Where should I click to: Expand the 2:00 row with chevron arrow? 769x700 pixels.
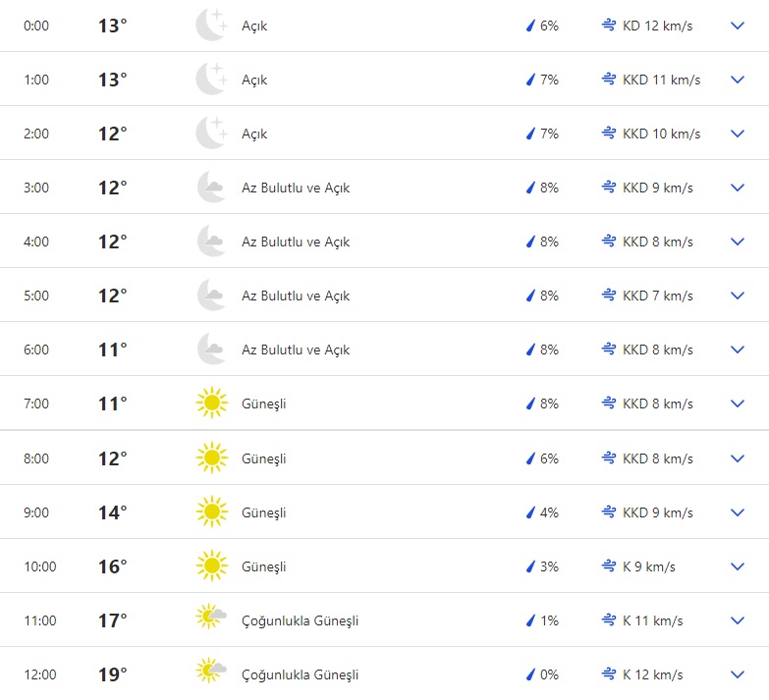(738, 134)
